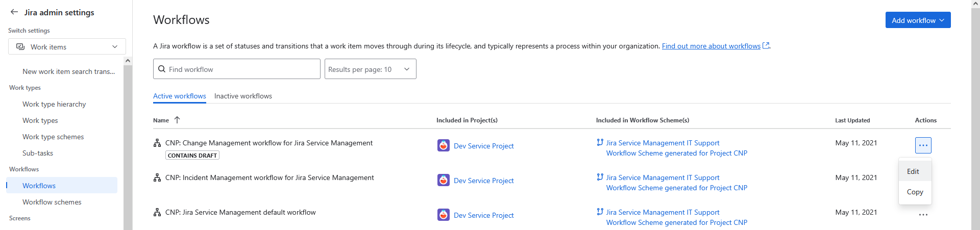Click the sidebar scrollbar up arrow
This screenshot has height=230, width=980.
(128, 61)
